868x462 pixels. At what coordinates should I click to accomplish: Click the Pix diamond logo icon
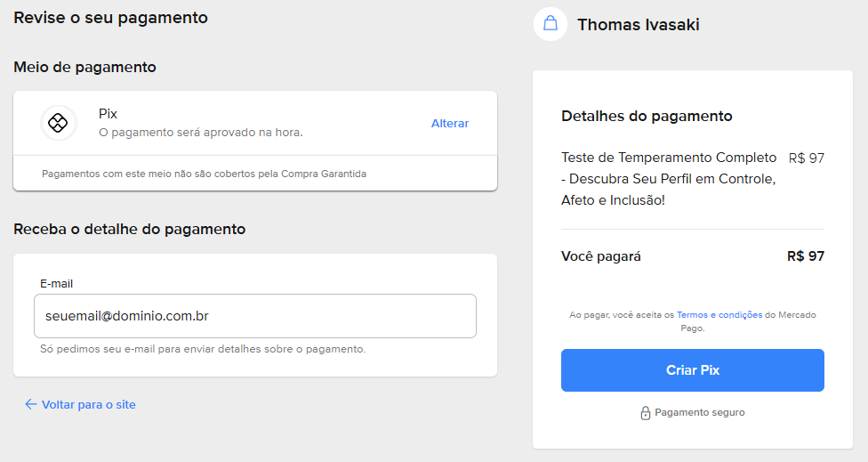tap(59, 123)
